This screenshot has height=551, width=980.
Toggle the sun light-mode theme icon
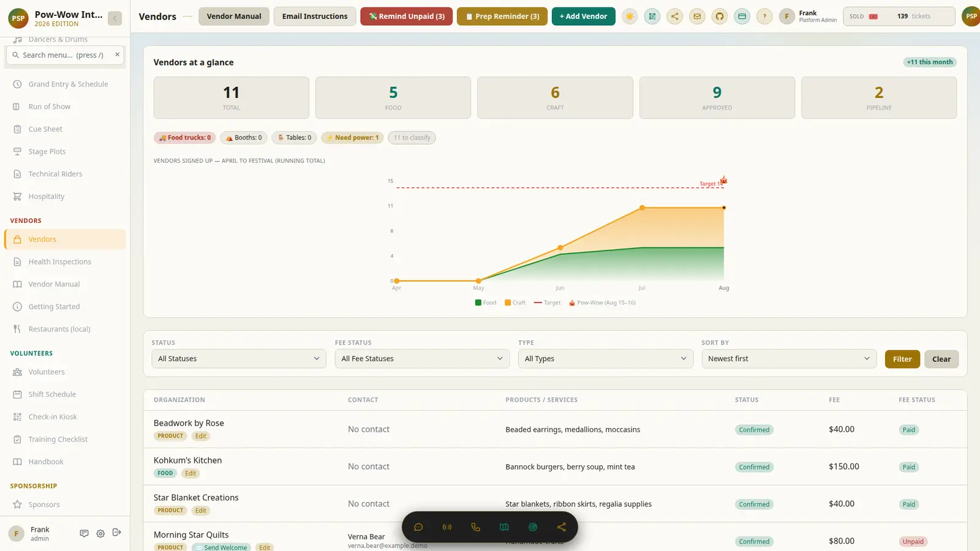pos(630,17)
